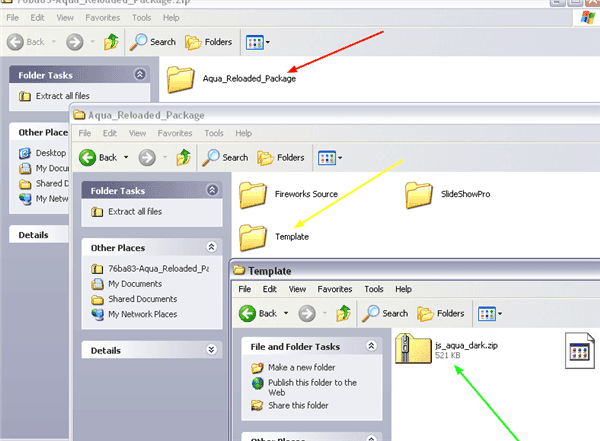Open Back history dropdown in Aqua_Reloaded_Package window
600x441 pixels.
(x=126, y=157)
